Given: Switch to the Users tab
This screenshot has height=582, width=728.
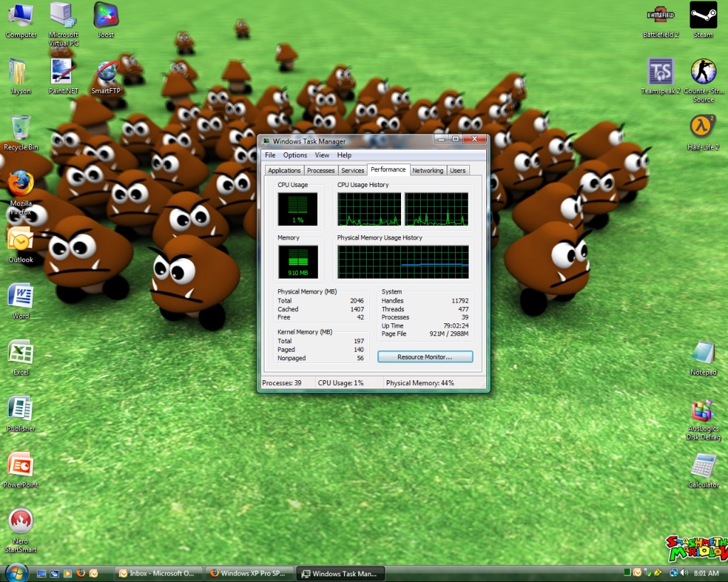Looking at the screenshot, I should 458,171.
